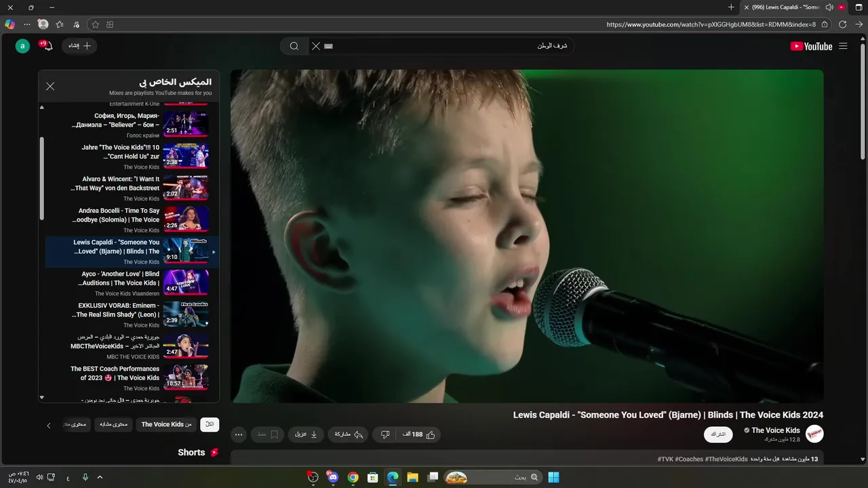
Task: Select the Lewis Capaldi Someone You Loved playlist row
Action: (132, 251)
